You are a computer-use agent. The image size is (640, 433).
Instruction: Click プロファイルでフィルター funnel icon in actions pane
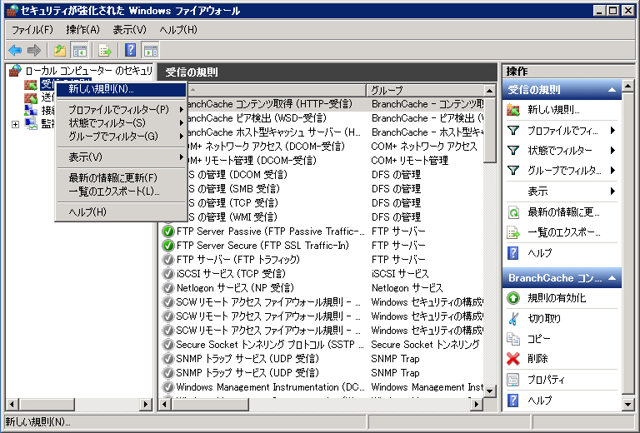(x=513, y=130)
